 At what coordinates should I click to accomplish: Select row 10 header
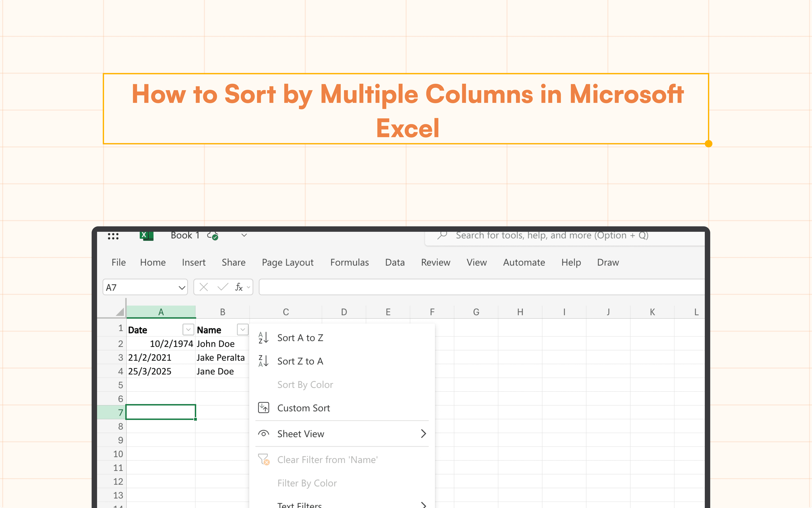pos(112,454)
